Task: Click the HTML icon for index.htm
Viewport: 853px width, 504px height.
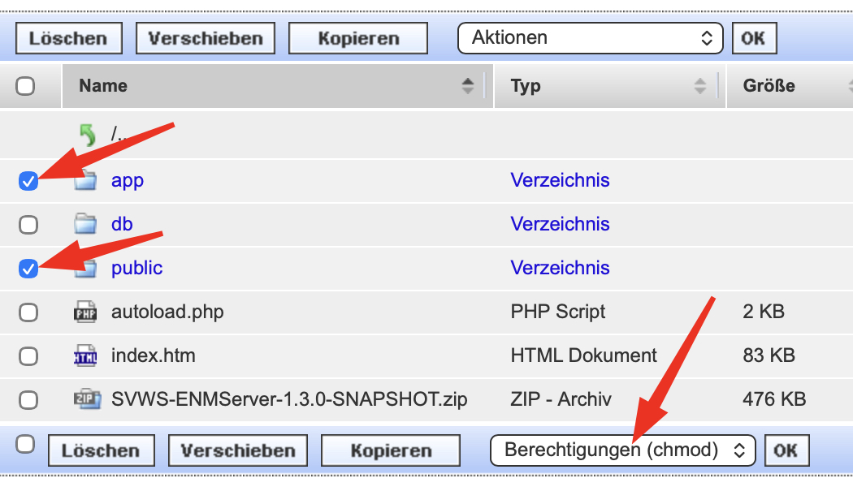Action: tap(88, 355)
